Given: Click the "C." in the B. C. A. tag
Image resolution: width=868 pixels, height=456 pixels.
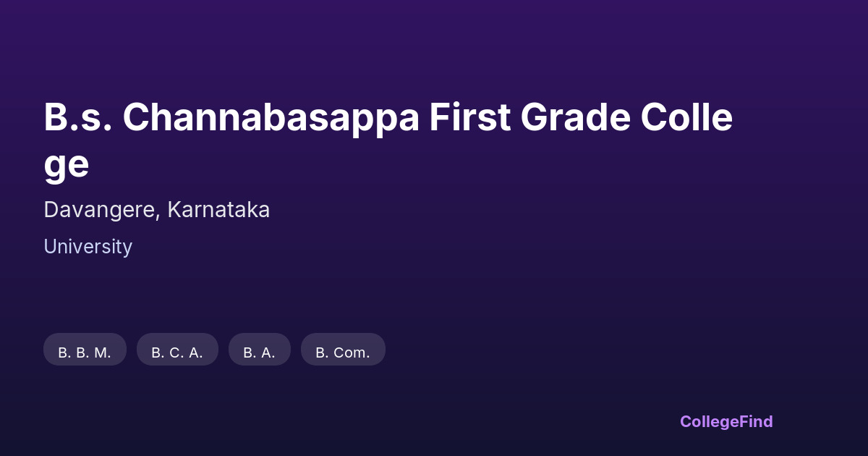Looking at the screenshot, I should [x=176, y=352].
